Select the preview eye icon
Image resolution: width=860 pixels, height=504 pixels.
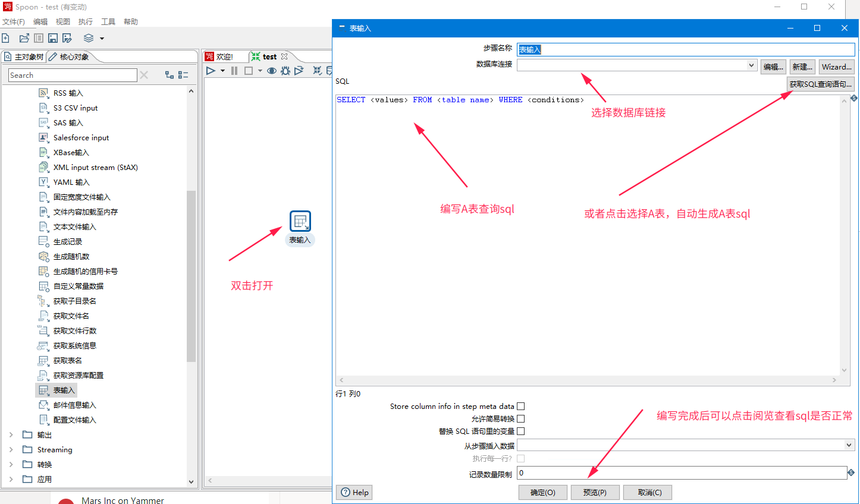point(271,71)
